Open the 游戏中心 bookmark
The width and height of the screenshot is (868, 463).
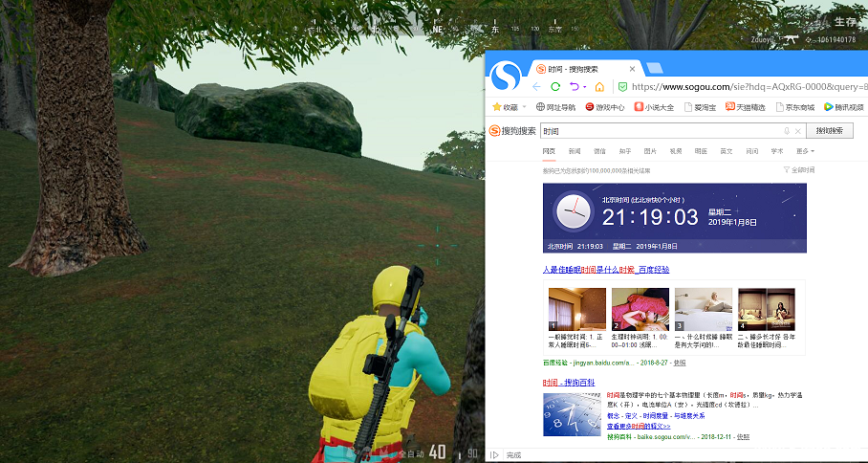pos(604,107)
